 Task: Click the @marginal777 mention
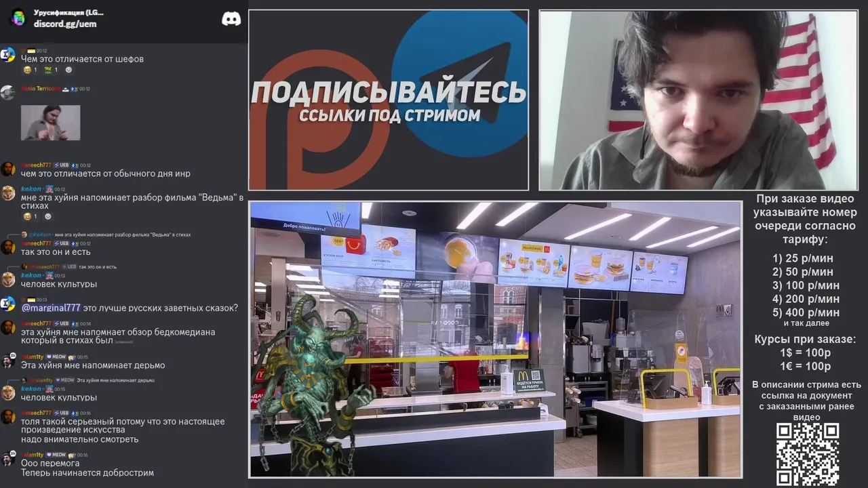pyautogui.click(x=51, y=308)
